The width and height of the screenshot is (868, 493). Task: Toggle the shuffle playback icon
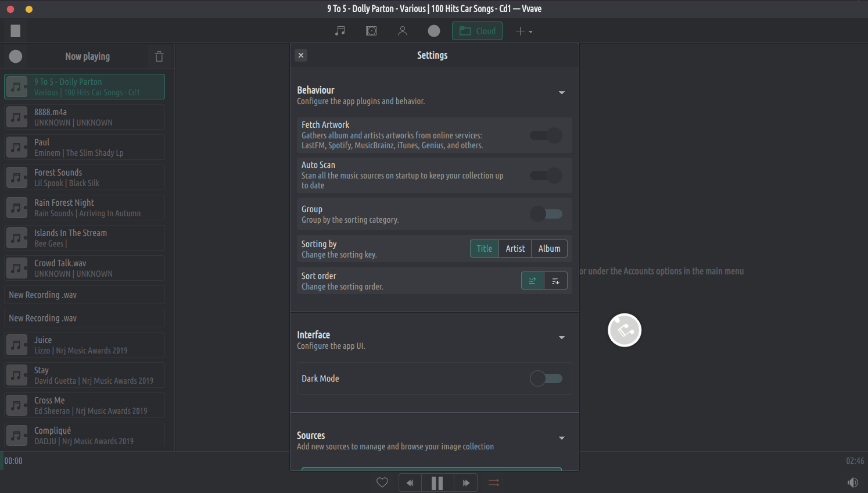494,483
